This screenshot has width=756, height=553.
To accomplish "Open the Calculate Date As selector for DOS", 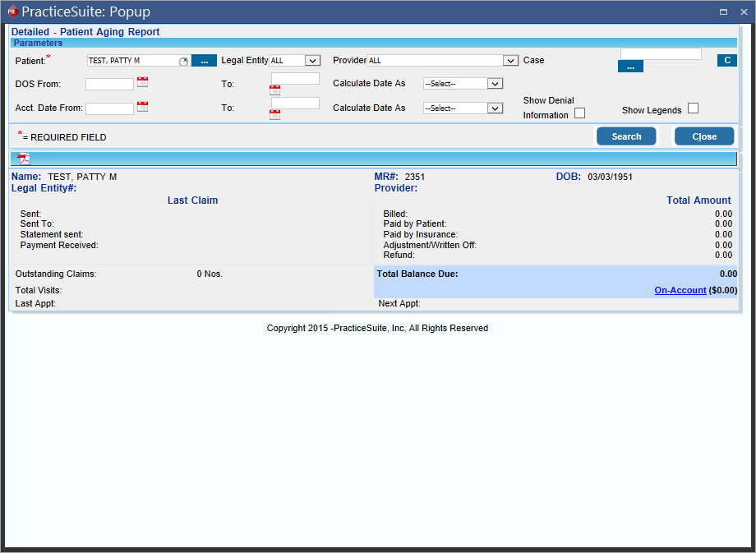I will tap(463, 83).
